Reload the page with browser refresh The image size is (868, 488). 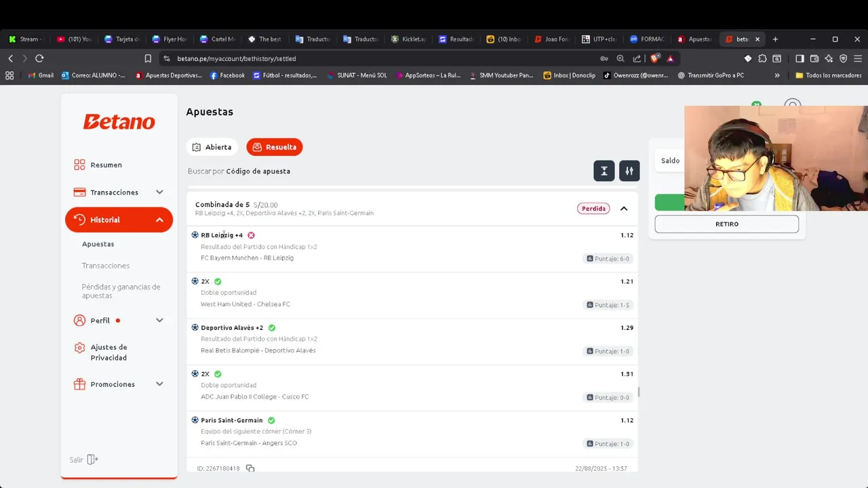click(39, 58)
